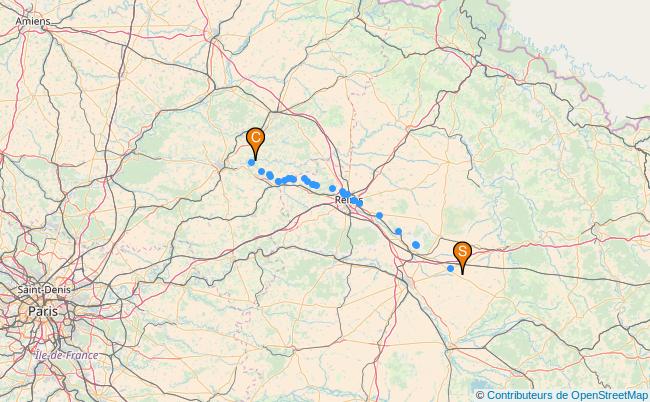
Task: Click the Amiens city label
Action: [x=33, y=21]
